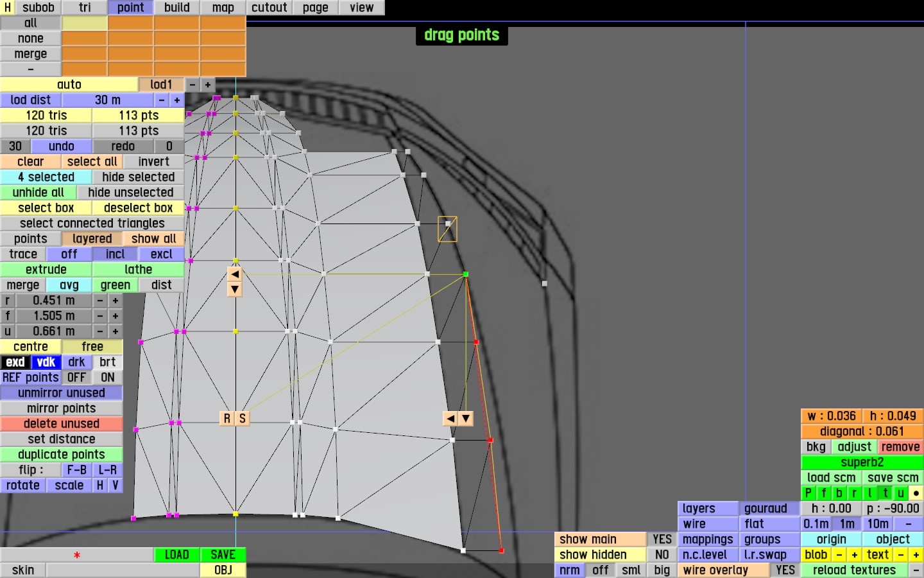The image size is (924, 578).
Task: Select the l (left) view button
Action: [870, 493]
